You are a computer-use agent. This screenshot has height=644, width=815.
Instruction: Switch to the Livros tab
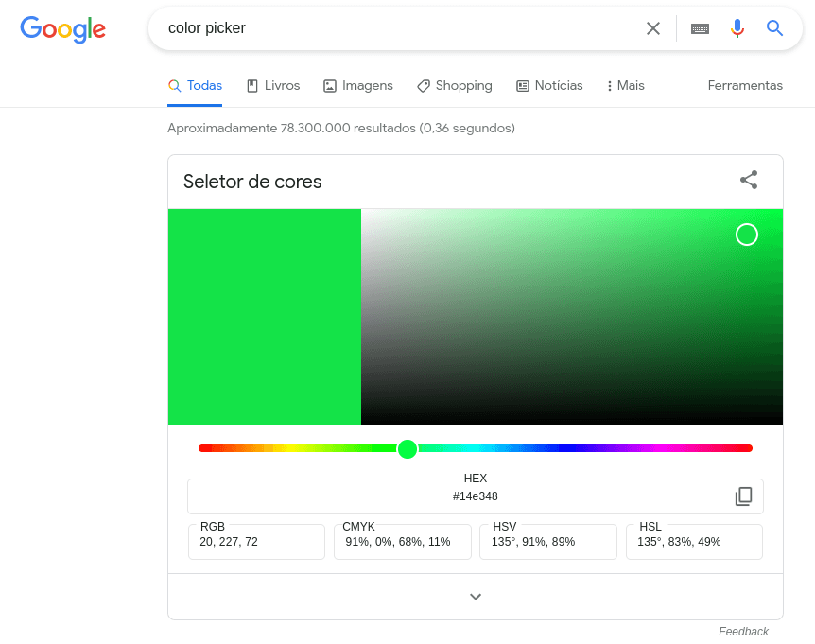coord(273,86)
